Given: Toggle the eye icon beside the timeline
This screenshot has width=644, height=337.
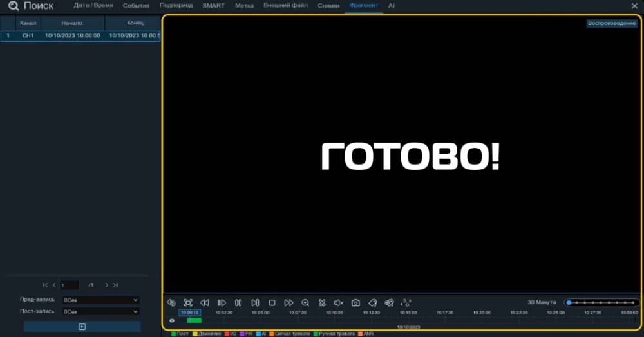Looking at the screenshot, I should (172, 321).
